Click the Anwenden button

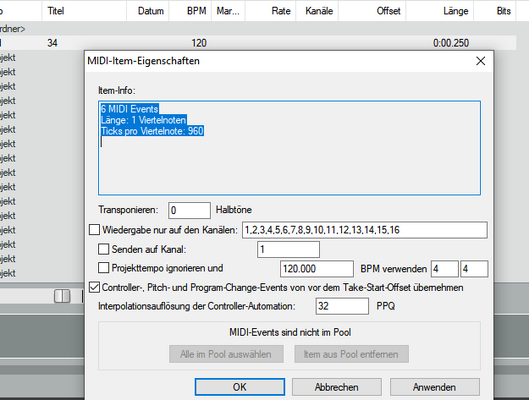435,387
